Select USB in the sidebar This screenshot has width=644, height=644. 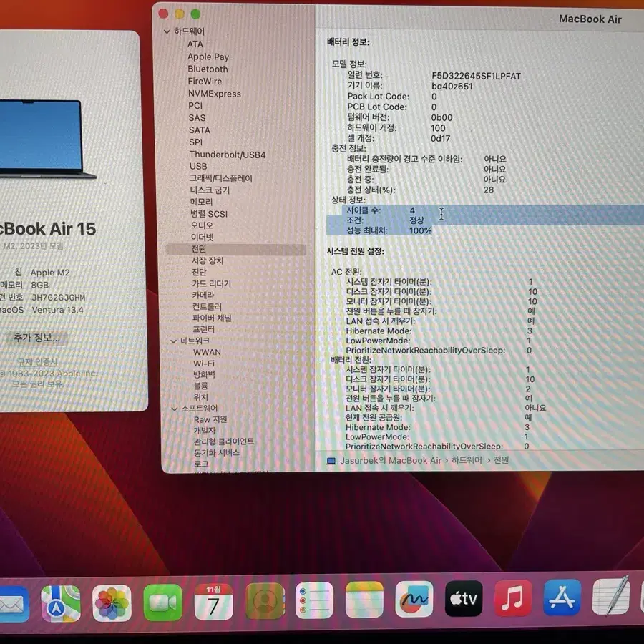pos(198,166)
